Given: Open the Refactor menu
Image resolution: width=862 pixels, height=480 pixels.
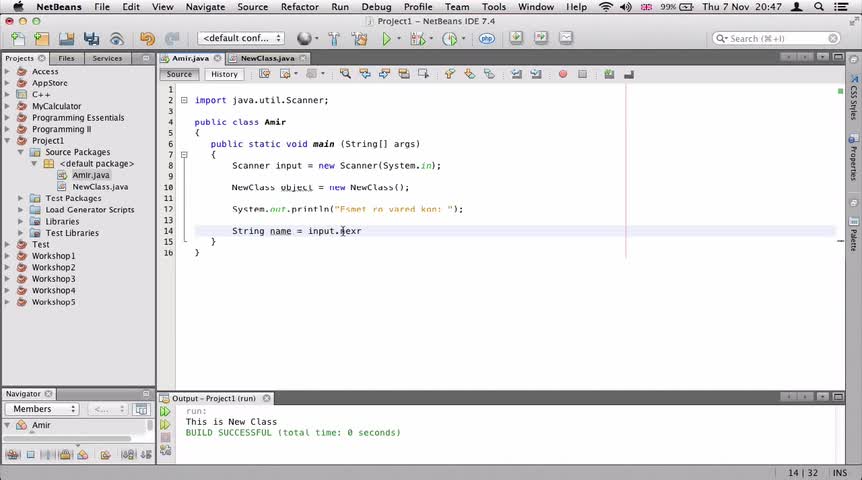Looking at the screenshot, I should [300, 7].
